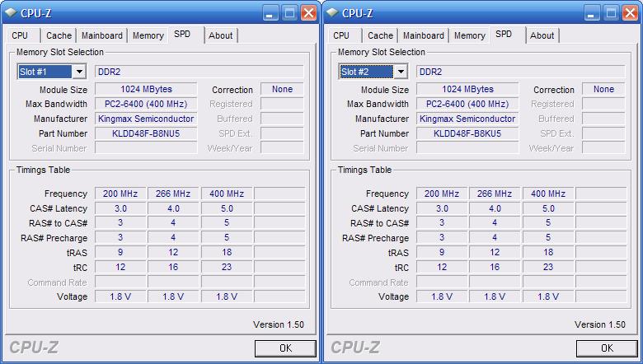Open About tab in right CPU-Z window
The width and height of the screenshot is (643, 364).
point(542,35)
